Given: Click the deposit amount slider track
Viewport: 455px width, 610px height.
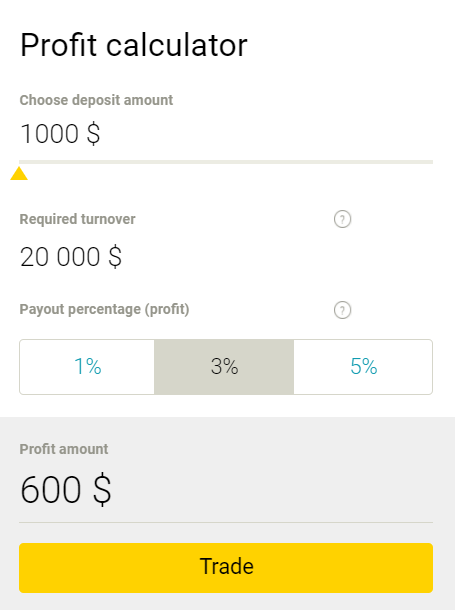Looking at the screenshot, I should [226, 162].
